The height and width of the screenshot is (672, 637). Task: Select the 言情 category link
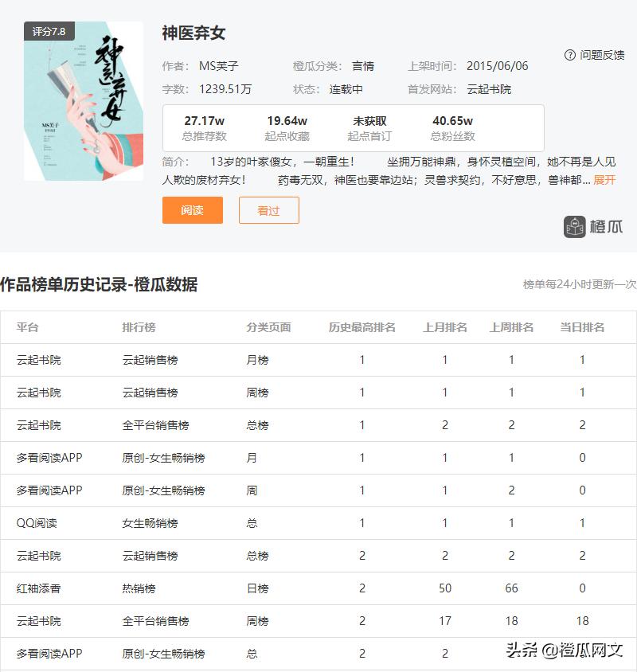pos(363,64)
